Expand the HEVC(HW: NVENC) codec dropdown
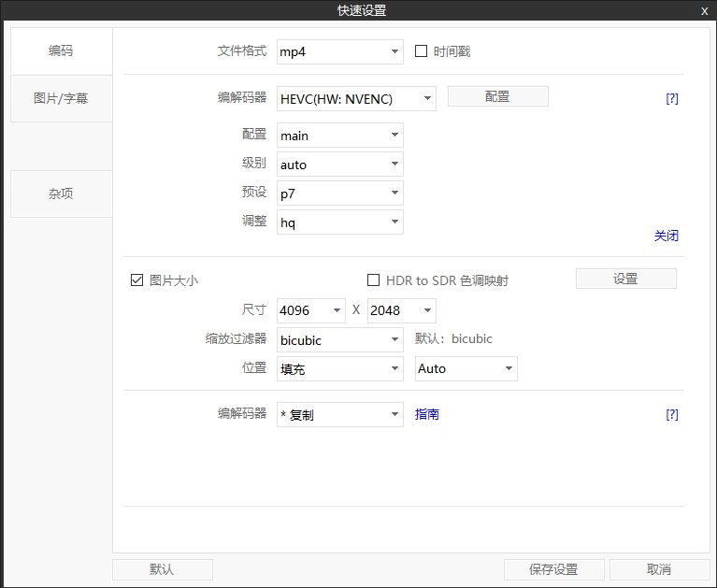717x588 pixels. click(356, 99)
